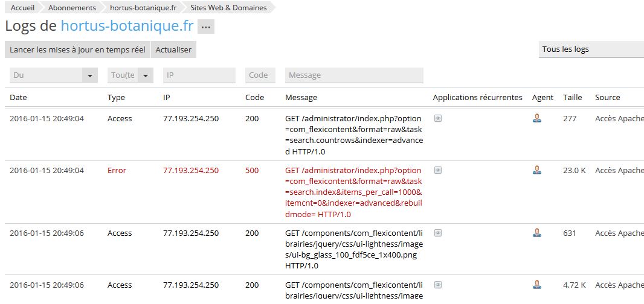Go to Accueil breadcrumb

pyautogui.click(x=22, y=7)
